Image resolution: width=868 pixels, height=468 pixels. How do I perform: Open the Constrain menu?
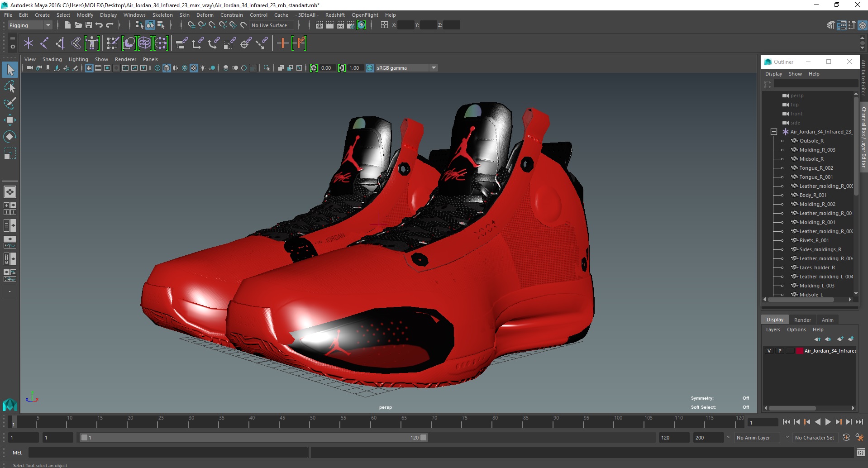click(232, 15)
